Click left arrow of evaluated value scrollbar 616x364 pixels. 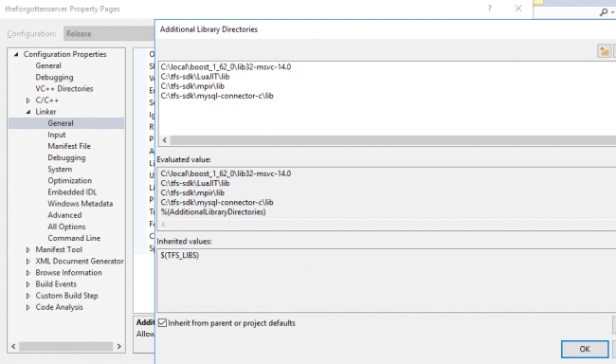(163, 225)
